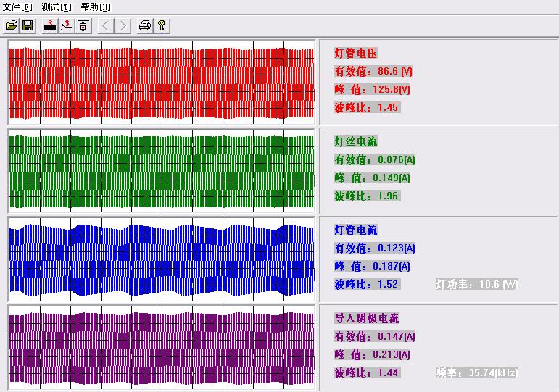Click the blue lamp current waveform
The width and height of the screenshot is (559, 392).
[x=162, y=259]
